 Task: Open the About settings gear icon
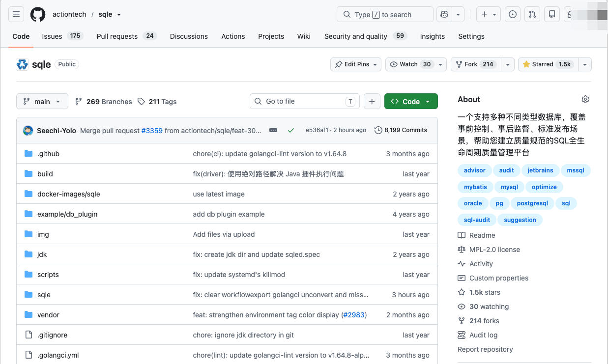point(585,99)
